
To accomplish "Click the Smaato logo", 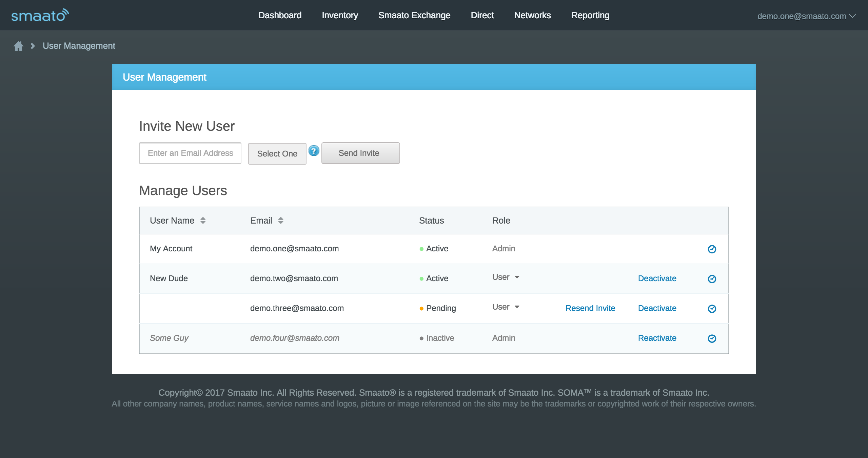I will [40, 15].
